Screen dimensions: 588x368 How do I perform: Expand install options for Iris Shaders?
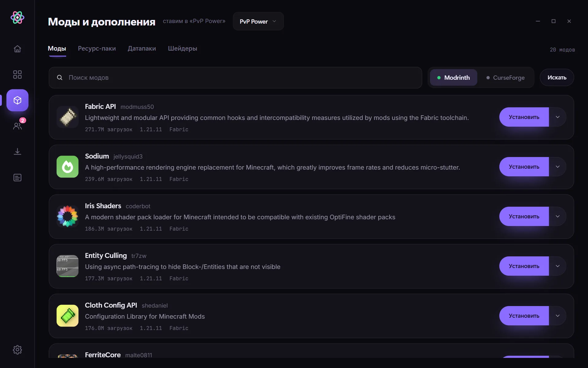(557, 217)
